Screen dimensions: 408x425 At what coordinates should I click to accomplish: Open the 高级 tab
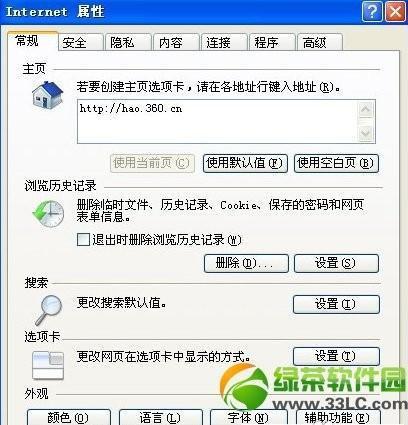[x=319, y=42]
